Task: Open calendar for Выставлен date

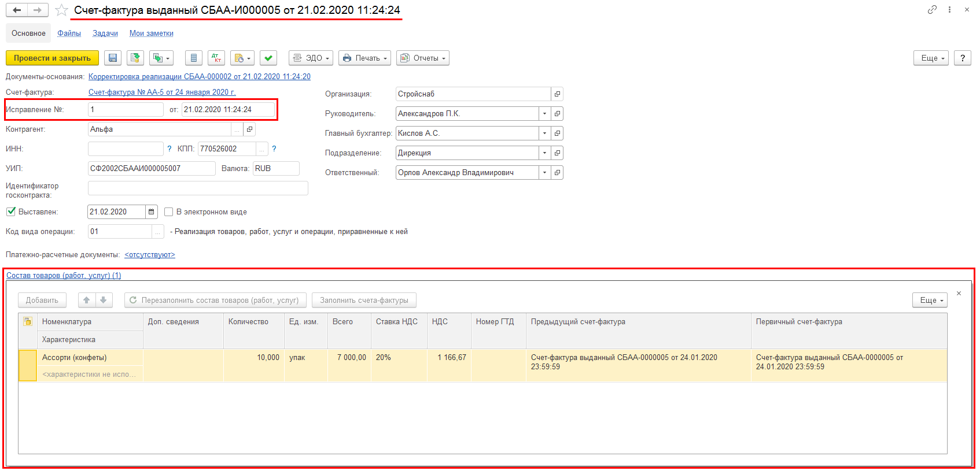Action: 151,212
